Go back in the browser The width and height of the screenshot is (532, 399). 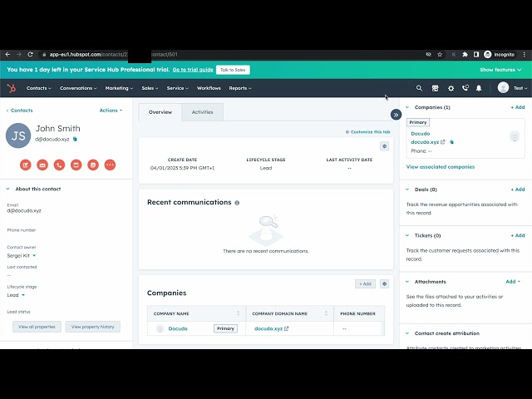[7, 54]
